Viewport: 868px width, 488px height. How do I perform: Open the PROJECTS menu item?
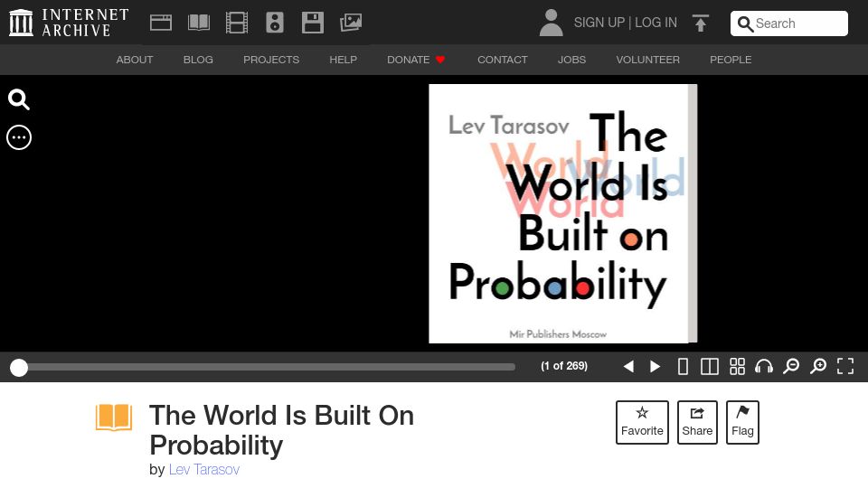coord(271,60)
